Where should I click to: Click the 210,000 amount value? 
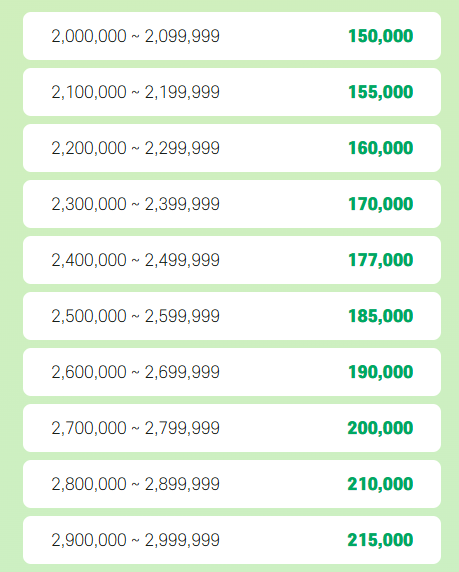(380, 484)
